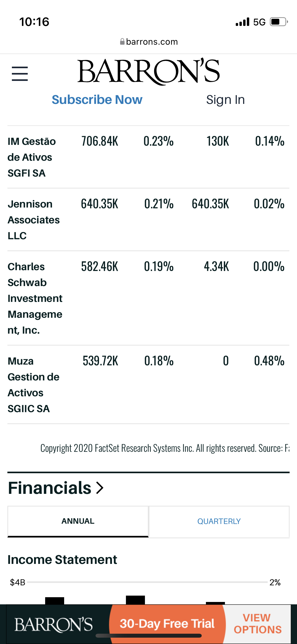Select Charles Schwab Investment Management row
This screenshot has height=644, width=297.
pos(35,298)
